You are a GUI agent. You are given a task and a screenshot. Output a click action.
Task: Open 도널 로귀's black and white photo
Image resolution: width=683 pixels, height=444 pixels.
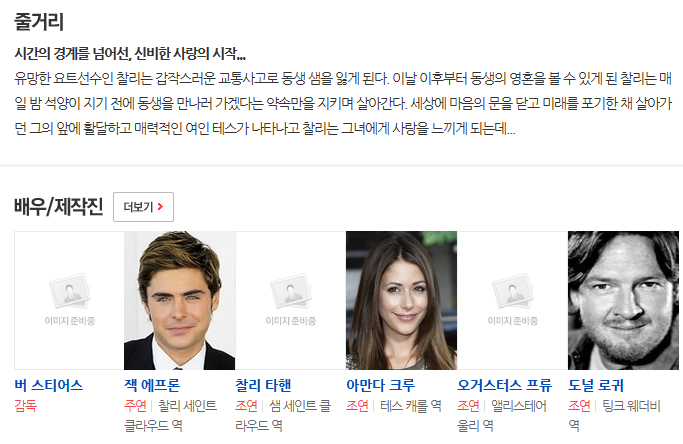[x=623, y=300]
